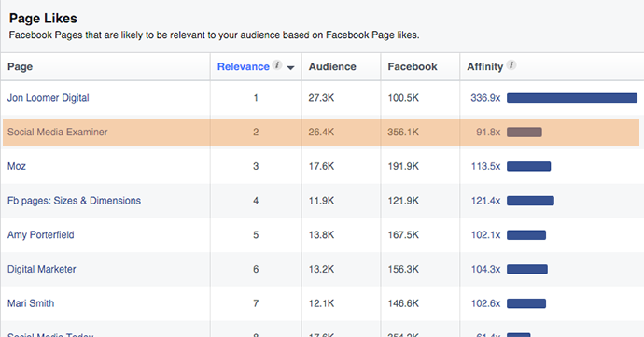
Task: Select the 91.8x affinity value
Action: 488,132
